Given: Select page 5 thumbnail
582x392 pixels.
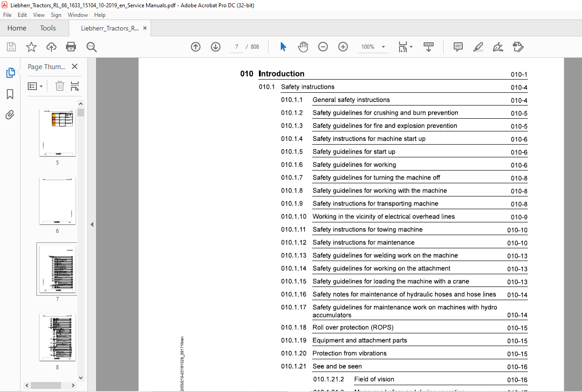Looking at the screenshot, I should pyautogui.click(x=57, y=133).
